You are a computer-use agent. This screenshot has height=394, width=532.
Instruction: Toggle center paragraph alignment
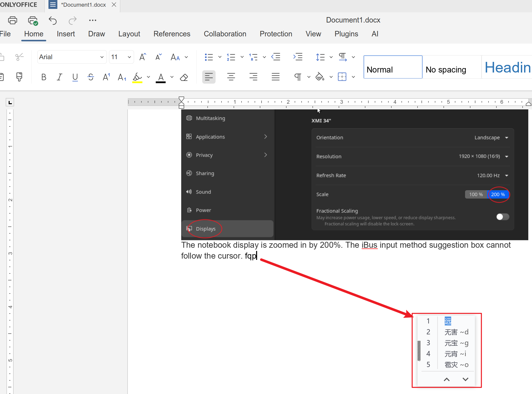[x=231, y=77]
